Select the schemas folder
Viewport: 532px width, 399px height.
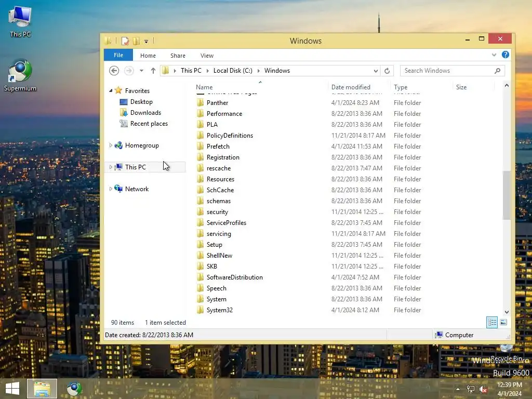tap(219, 201)
